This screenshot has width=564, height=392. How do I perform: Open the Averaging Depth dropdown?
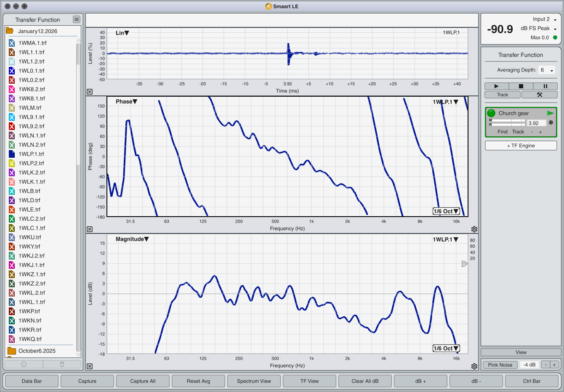tap(547, 70)
